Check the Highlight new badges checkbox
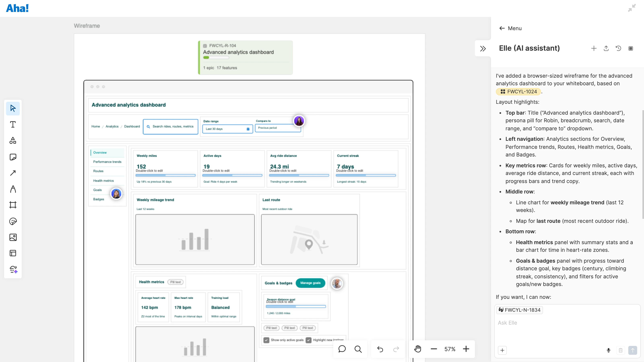The height and width of the screenshot is (362, 644). click(309, 340)
